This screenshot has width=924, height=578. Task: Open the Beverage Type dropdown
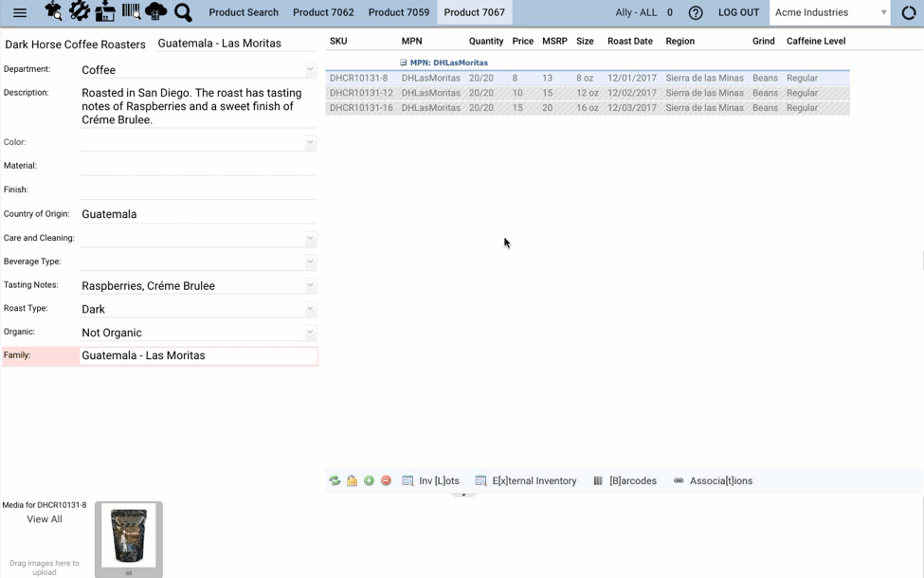(310, 262)
